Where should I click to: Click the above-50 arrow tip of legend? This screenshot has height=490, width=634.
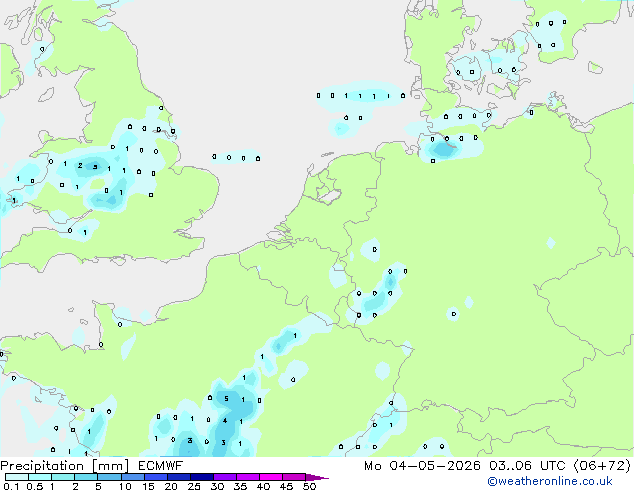(x=317, y=477)
